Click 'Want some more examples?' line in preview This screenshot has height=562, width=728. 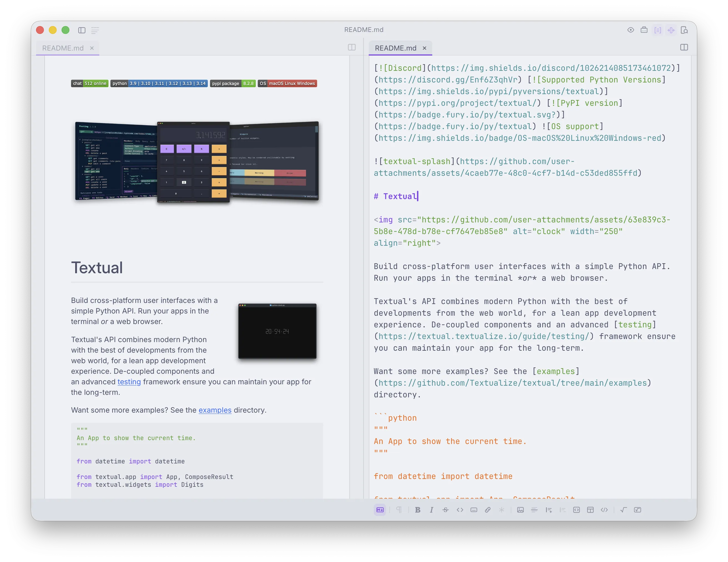tap(169, 410)
